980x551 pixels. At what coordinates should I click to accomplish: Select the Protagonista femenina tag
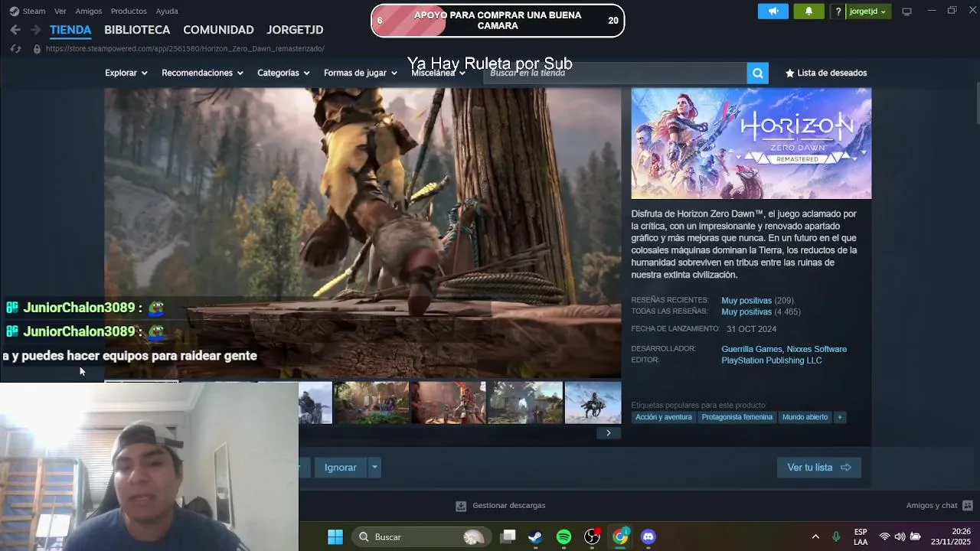[737, 417]
